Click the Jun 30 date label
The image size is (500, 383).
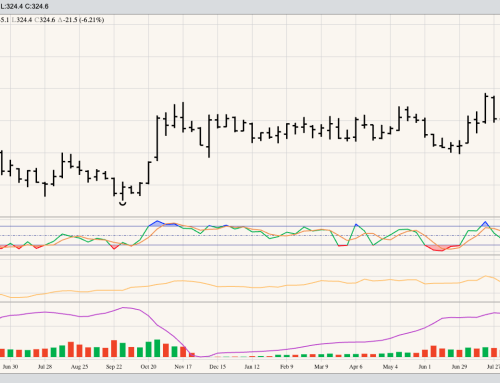[x=10, y=367]
